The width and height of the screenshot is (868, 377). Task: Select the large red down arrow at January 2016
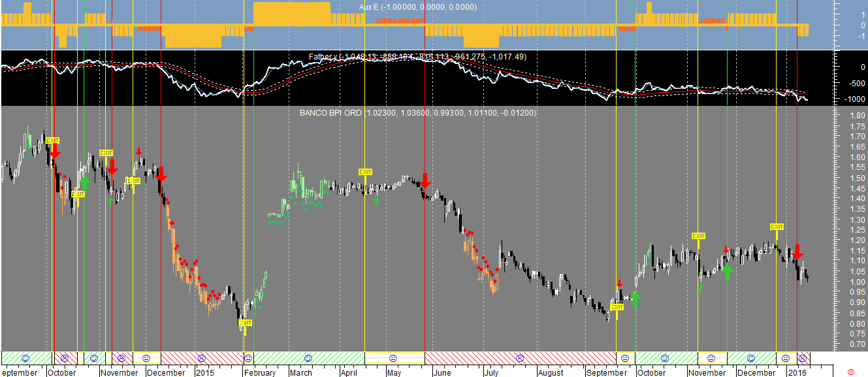coord(797,253)
